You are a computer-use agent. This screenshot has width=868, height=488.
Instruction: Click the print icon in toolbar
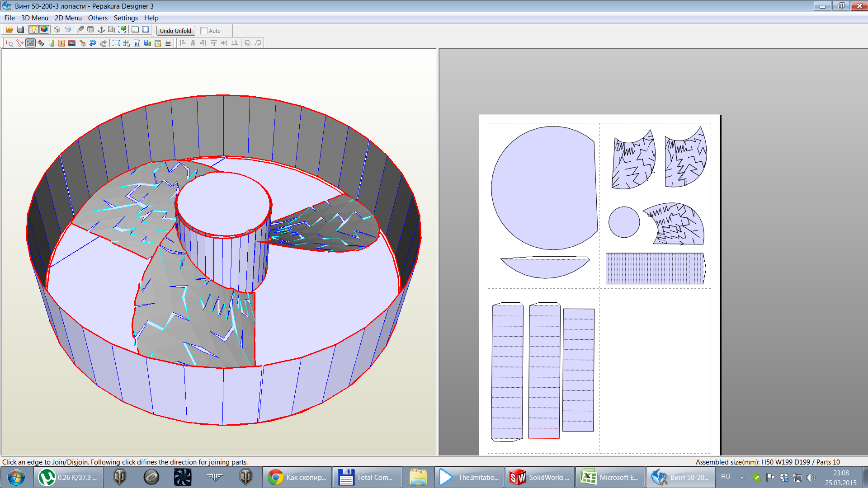click(168, 43)
